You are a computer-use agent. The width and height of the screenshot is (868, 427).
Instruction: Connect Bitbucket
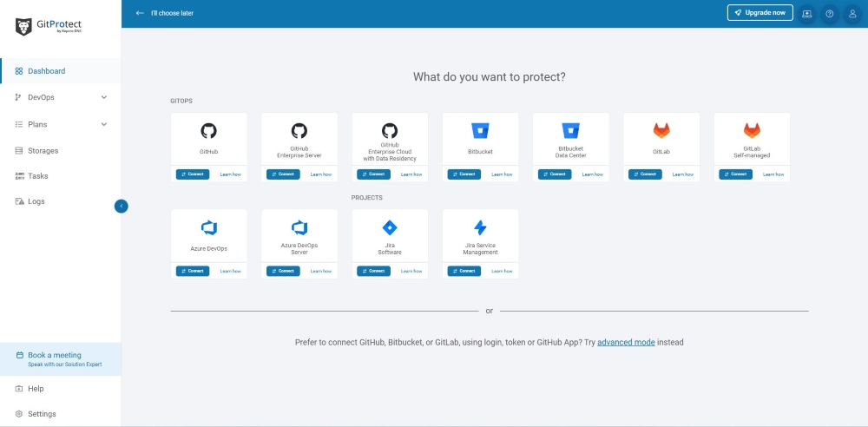[x=464, y=174]
